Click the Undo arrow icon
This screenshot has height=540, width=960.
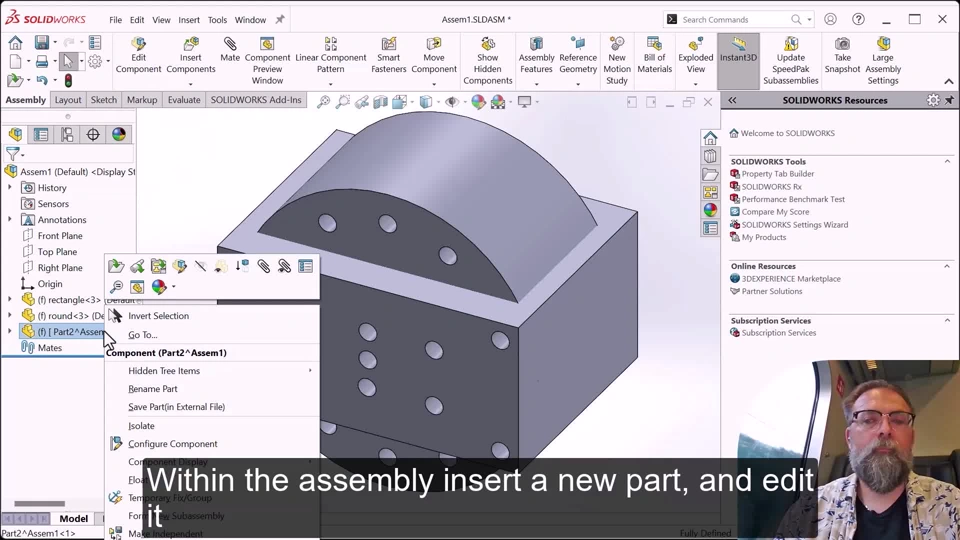click(x=42, y=80)
